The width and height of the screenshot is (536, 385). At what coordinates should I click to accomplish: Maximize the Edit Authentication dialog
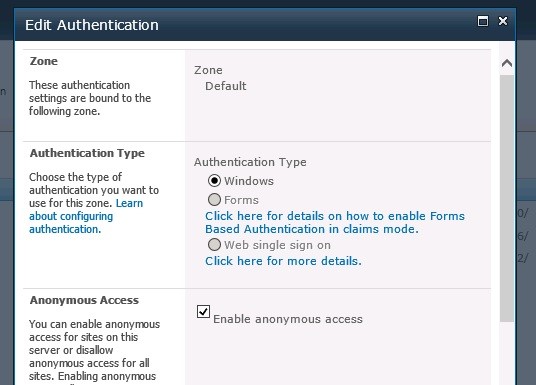(x=483, y=21)
